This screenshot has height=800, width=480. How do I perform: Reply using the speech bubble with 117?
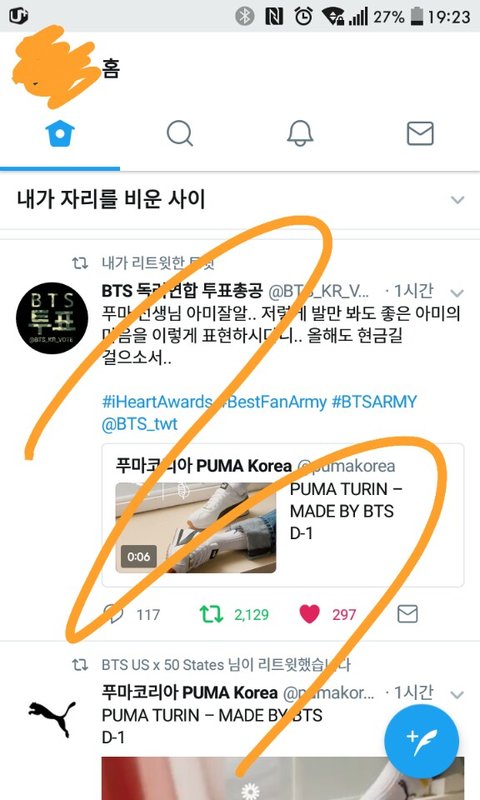point(132,614)
